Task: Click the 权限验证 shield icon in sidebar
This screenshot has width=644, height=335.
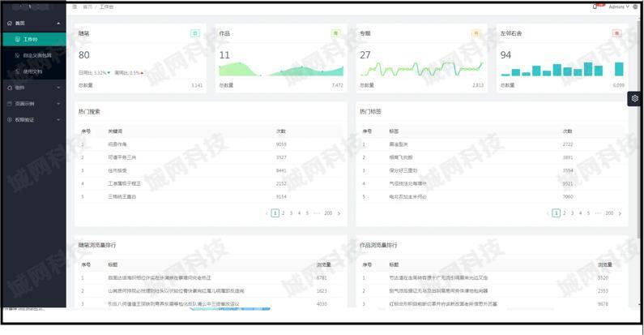Action: point(10,119)
